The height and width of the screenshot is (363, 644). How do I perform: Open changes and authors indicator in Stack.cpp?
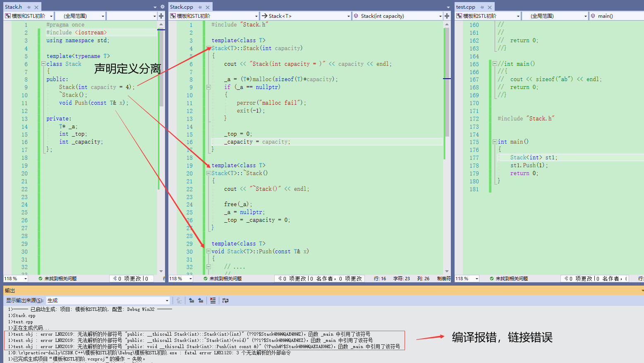click(320, 279)
